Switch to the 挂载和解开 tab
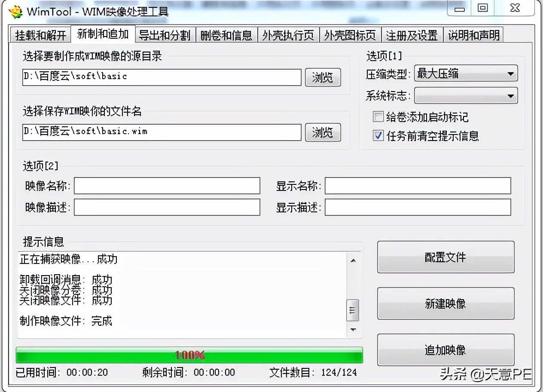This screenshot has width=543, height=392. point(41,35)
